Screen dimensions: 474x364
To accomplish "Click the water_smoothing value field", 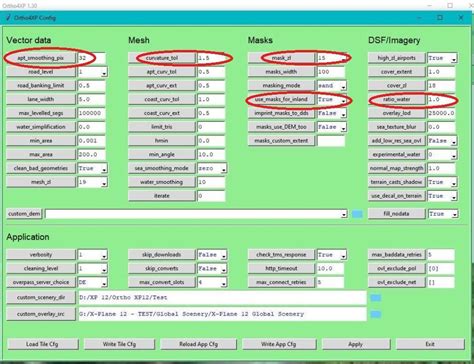I will (x=211, y=182).
